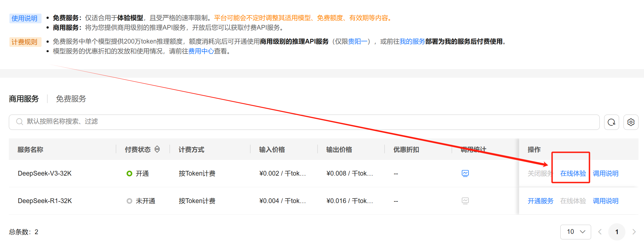Click the 服务名称 column header
Screen dimensions: 644x243
30,150
